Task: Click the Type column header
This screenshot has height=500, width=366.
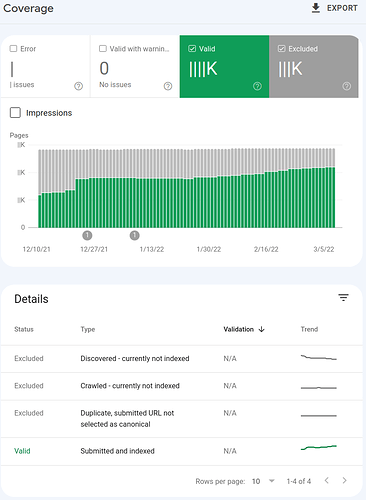Action: 88,329
